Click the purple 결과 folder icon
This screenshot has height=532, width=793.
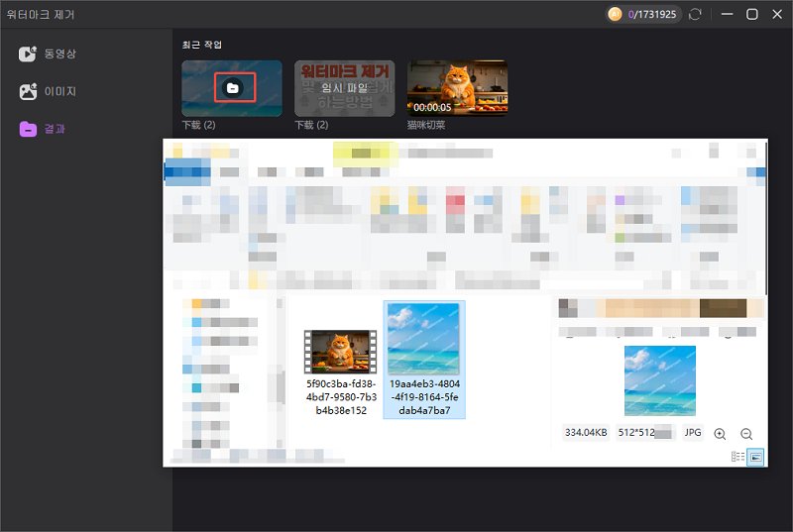tap(29, 129)
